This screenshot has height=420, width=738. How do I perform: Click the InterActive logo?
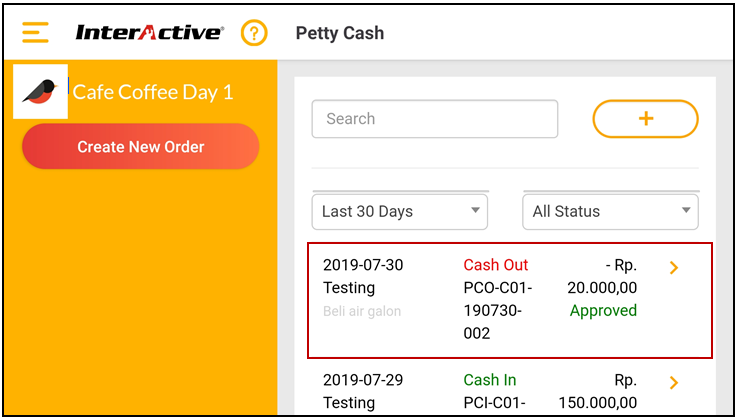click(x=150, y=33)
